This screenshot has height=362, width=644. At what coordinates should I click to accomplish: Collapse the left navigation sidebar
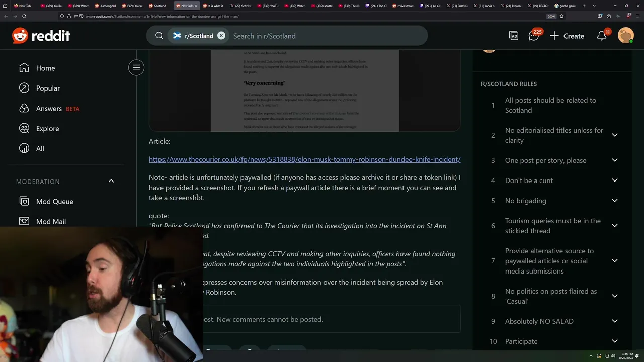136,68
